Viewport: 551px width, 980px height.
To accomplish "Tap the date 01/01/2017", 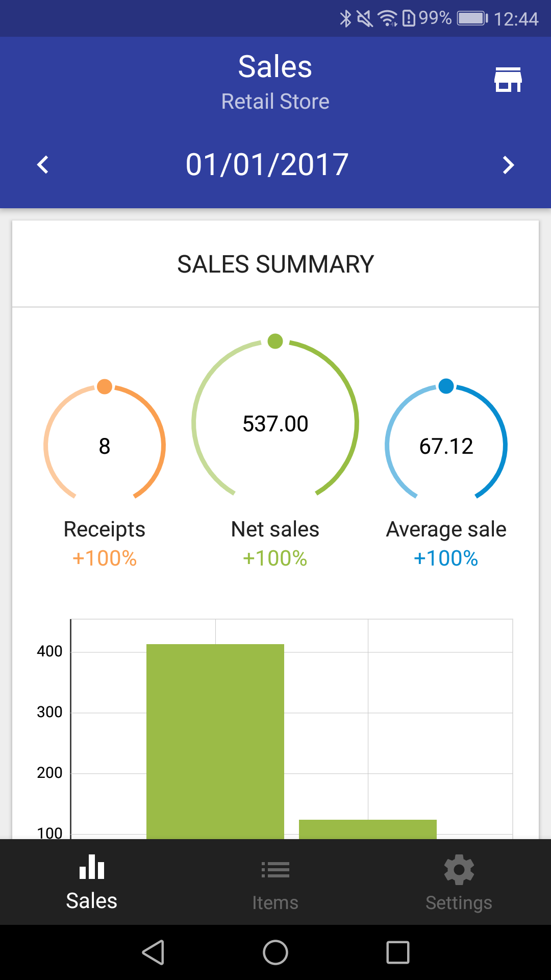I will click(267, 165).
